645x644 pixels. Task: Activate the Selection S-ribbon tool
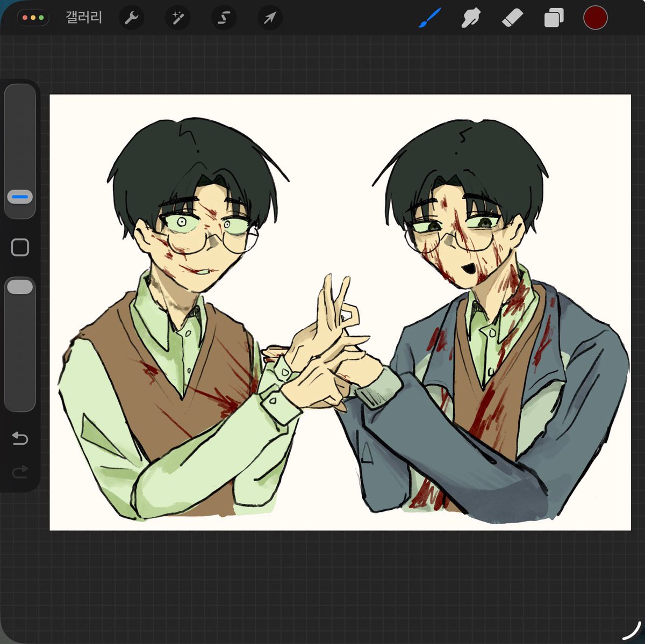(224, 18)
